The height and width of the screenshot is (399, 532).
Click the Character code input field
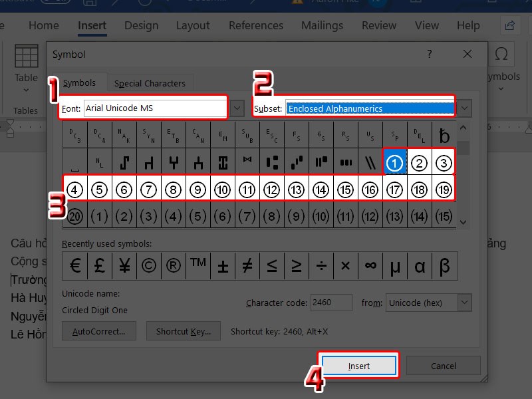[331, 303]
